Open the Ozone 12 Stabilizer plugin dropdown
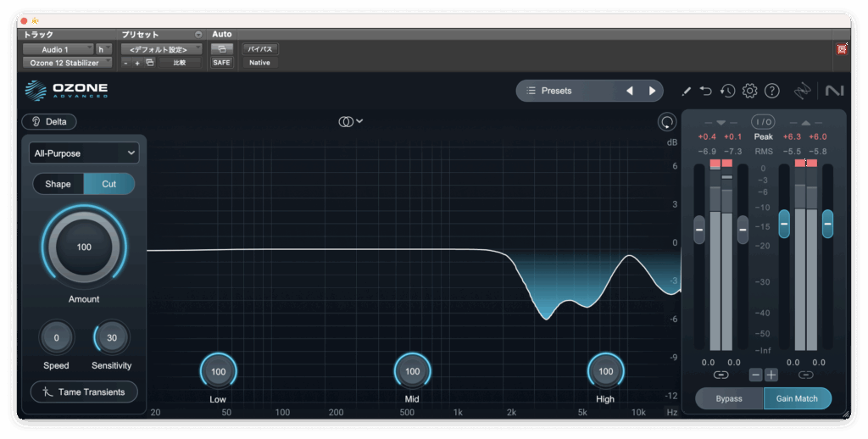This screenshot has height=439, width=868. click(67, 63)
